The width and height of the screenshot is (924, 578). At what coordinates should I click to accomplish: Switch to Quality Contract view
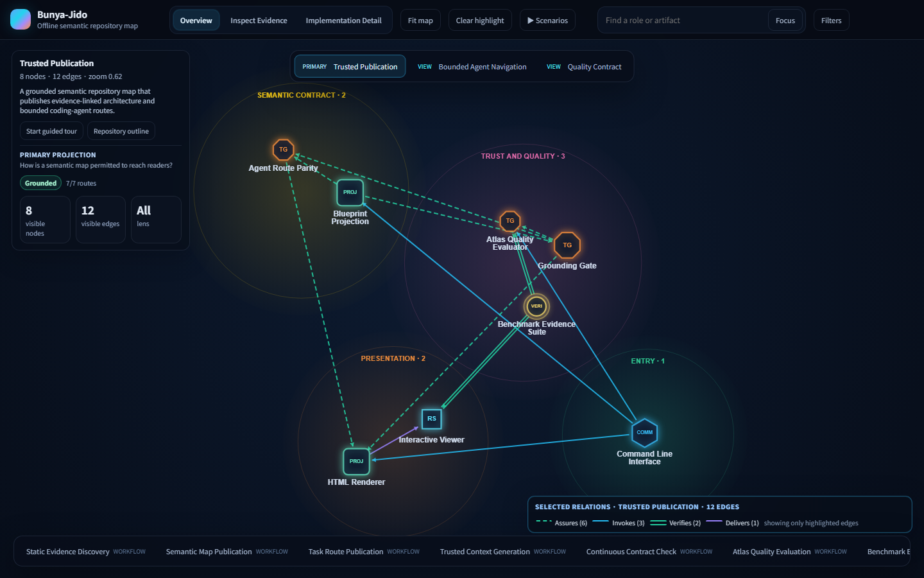(584, 67)
